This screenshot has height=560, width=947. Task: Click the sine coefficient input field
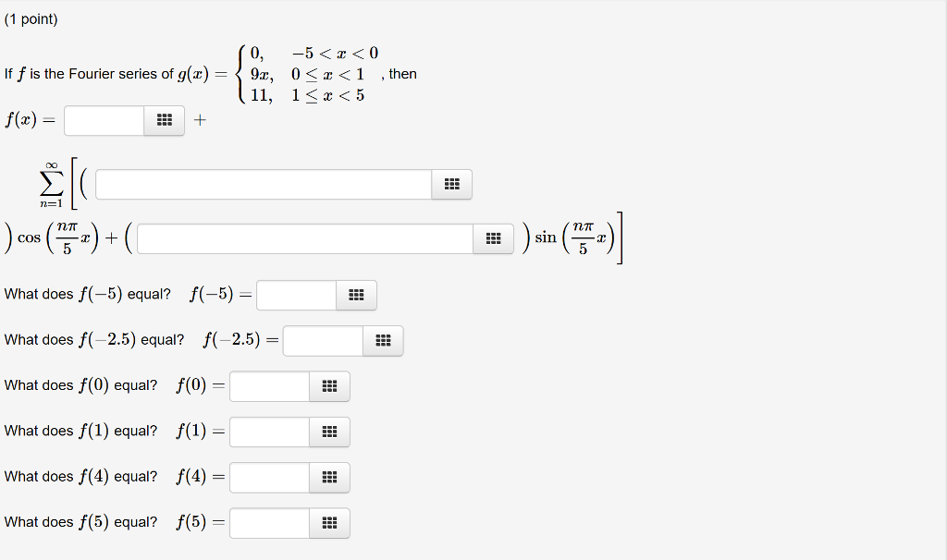coord(305,239)
